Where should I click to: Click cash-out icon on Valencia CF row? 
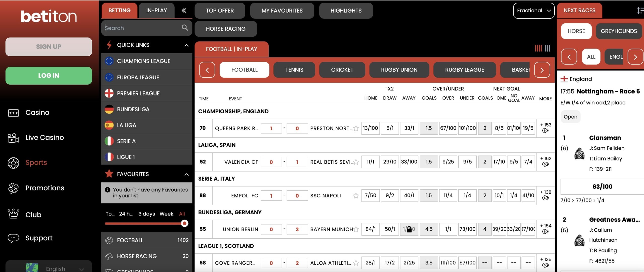545,164
